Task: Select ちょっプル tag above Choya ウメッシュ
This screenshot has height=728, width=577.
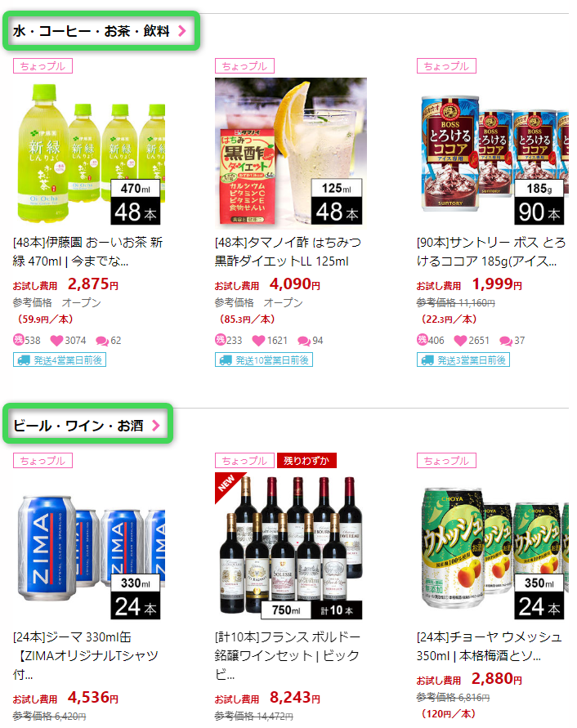Action: pyautogui.click(x=446, y=461)
